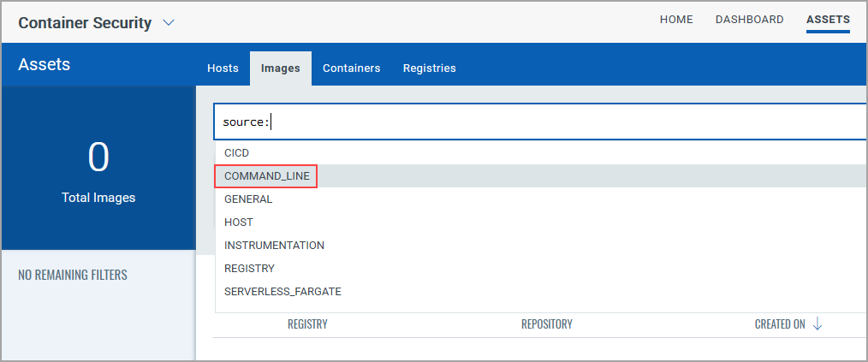Image resolution: width=868 pixels, height=362 pixels.
Task: Switch to the Registries tab
Action: (429, 68)
